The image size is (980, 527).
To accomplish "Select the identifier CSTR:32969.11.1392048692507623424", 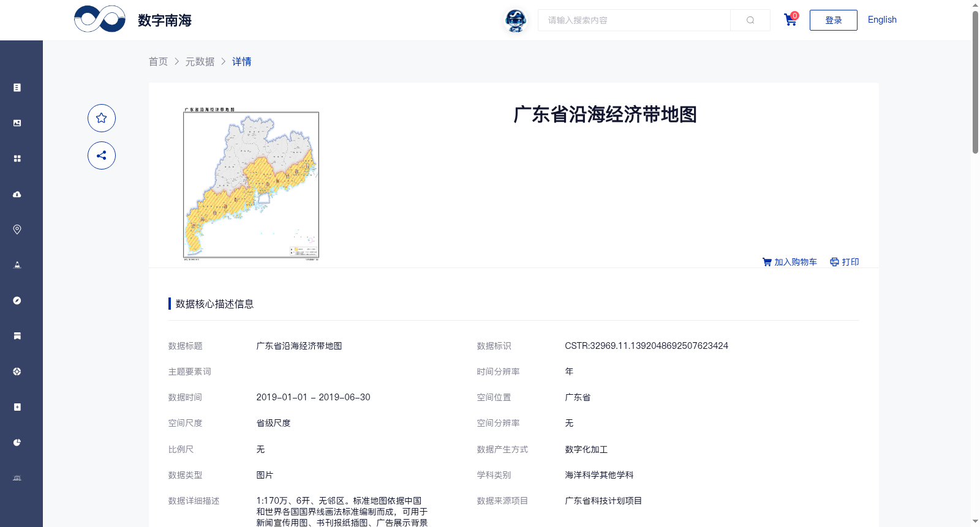I will 646,346.
